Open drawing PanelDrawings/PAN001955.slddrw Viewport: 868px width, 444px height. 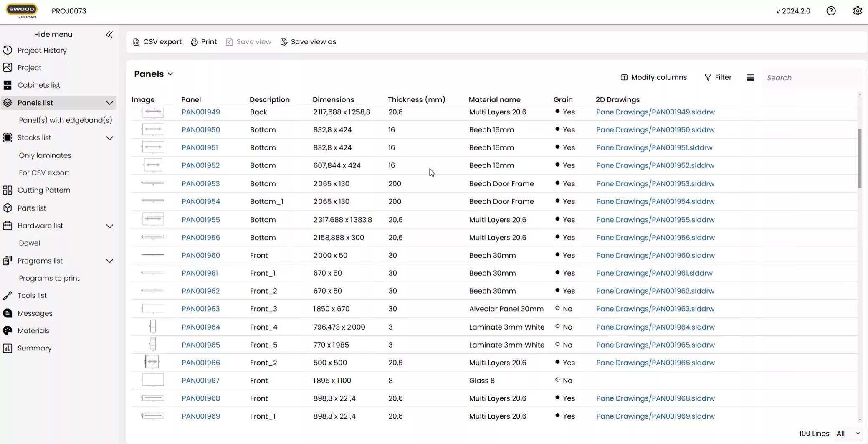tap(655, 220)
